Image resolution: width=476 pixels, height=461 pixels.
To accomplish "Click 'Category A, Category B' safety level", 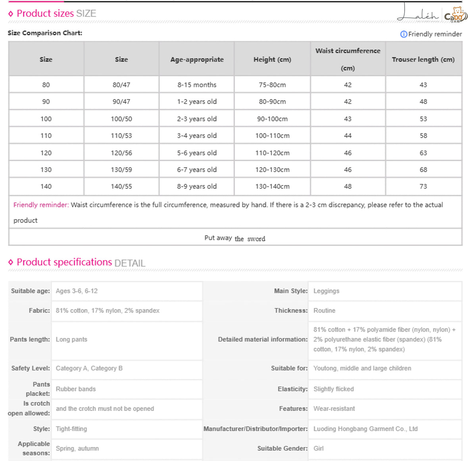I will click(89, 368).
